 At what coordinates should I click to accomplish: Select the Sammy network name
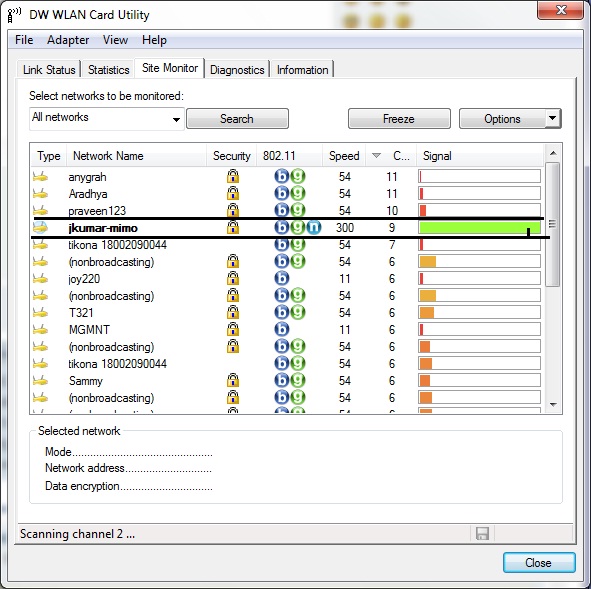[86, 381]
